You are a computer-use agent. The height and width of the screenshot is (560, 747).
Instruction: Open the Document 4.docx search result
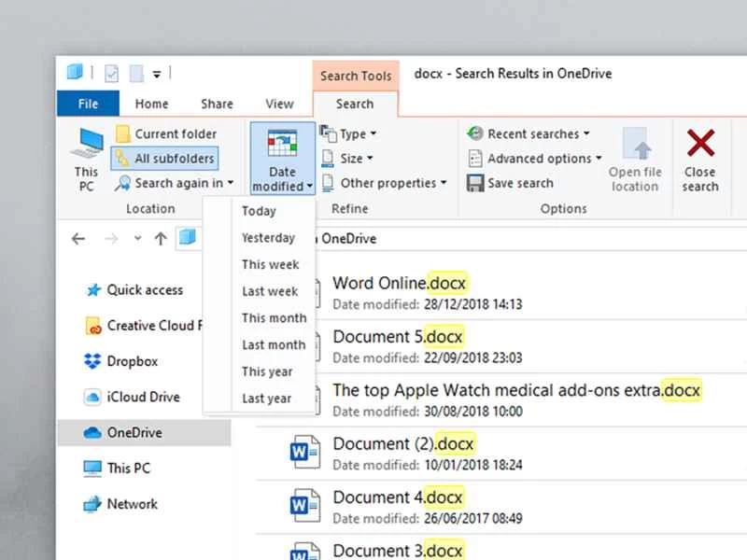point(398,497)
